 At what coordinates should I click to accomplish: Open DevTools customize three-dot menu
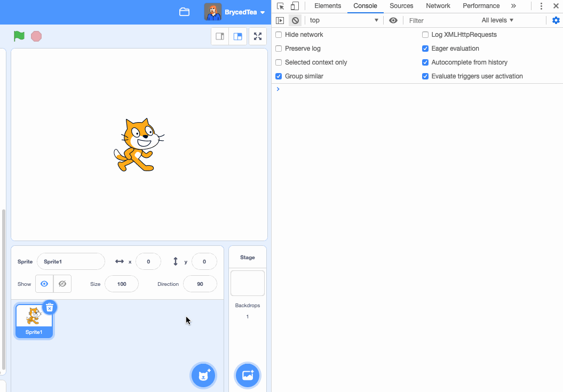(541, 6)
